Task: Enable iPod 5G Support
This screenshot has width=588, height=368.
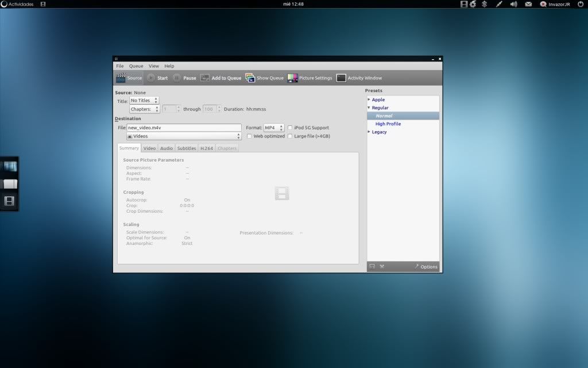Action: point(290,128)
